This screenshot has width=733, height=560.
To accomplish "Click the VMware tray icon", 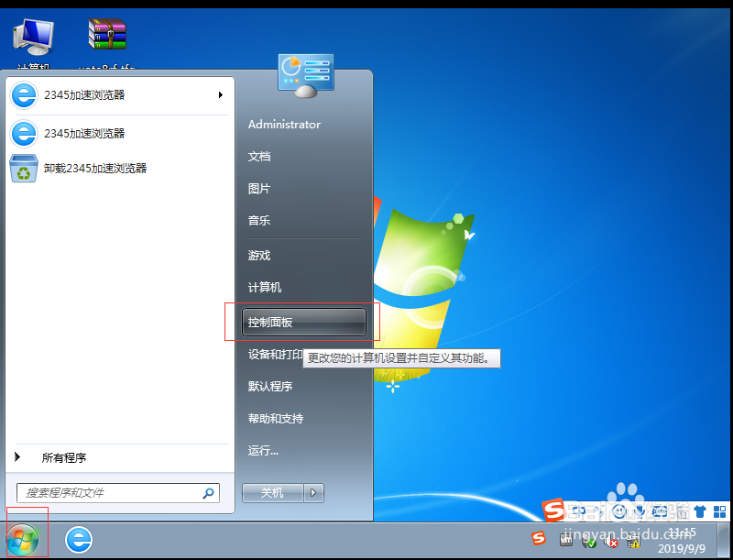I will point(566,541).
